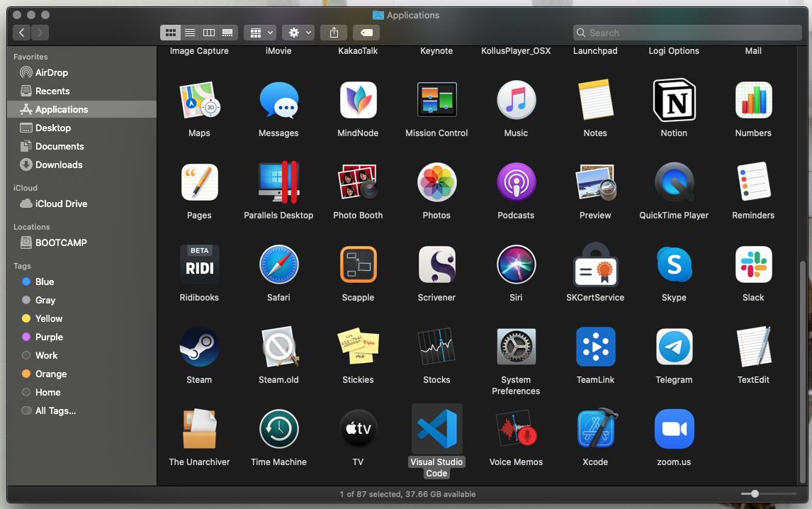Filter by the Purple tag
812x509 pixels.
pos(81,337)
